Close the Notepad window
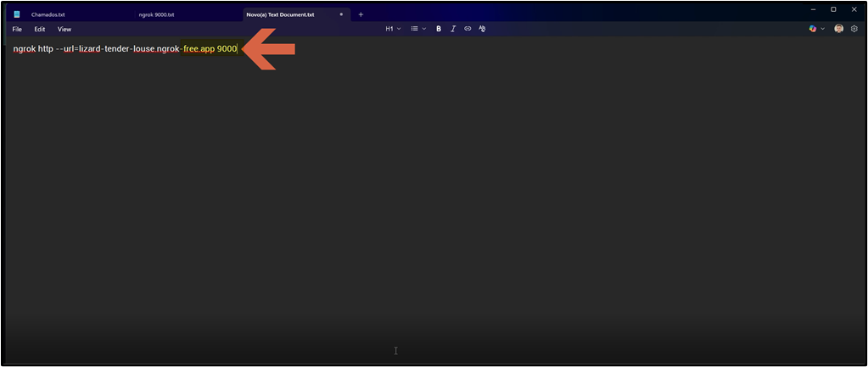Viewport: 868px width, 367px height. [854, 9]
